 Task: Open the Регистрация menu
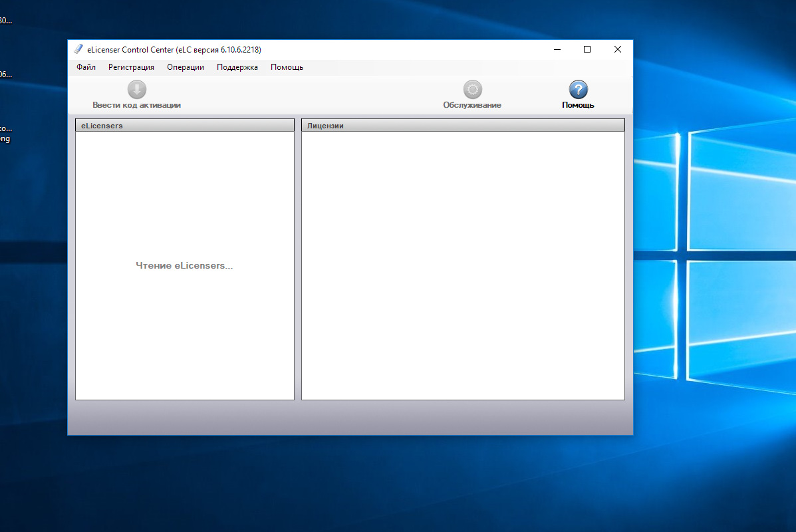tap(131, 67)
